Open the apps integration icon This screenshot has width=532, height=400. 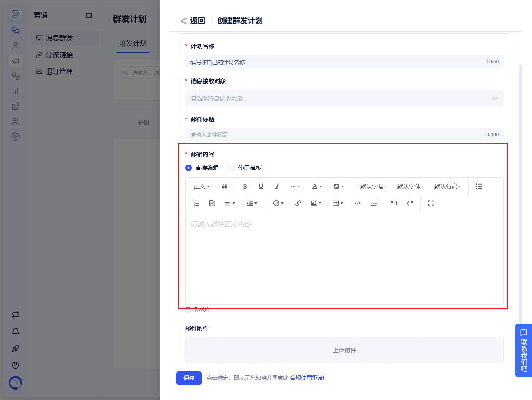16,106
